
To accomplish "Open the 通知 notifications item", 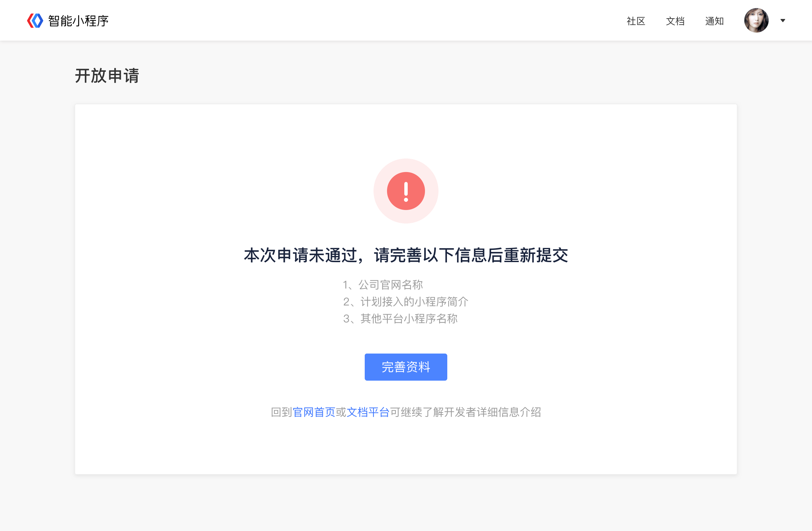I will point(715,21).
